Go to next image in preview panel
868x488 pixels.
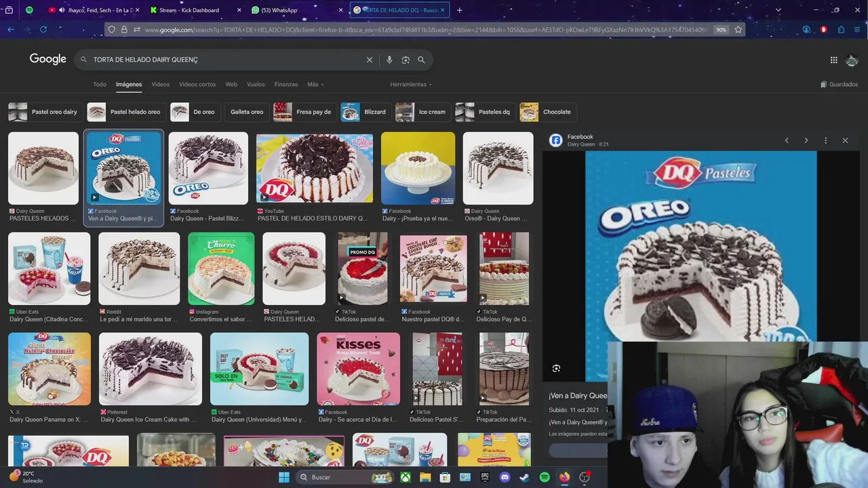(806, 140)
